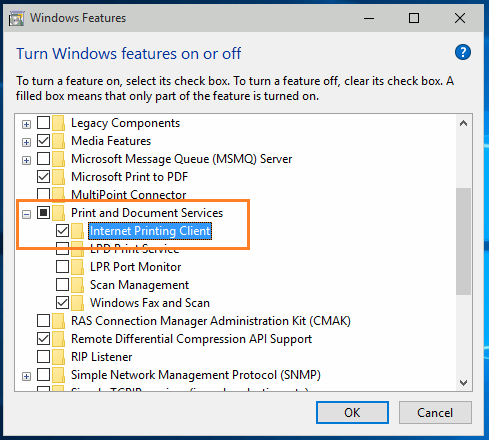Close the Windows Features dialog

[x=460, y=18]
